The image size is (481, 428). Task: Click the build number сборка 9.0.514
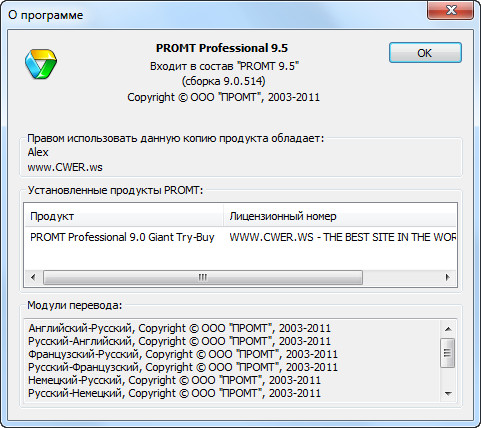(x=224, y=81)
